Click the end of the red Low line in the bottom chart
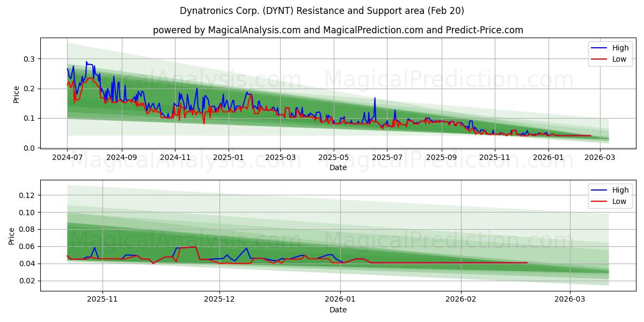Screen dimensions: 644x322 (x=527, y=263)
